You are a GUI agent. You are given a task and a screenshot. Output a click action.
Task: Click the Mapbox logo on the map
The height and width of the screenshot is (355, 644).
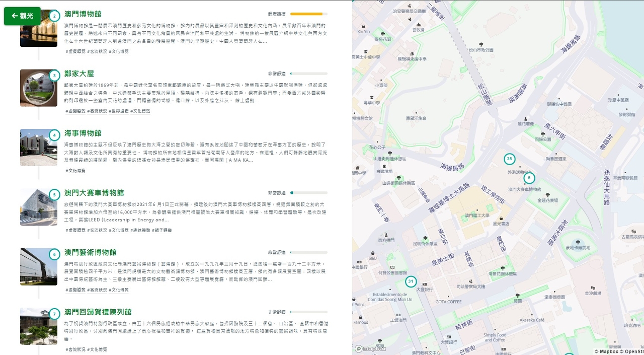(x=370, y=348)
